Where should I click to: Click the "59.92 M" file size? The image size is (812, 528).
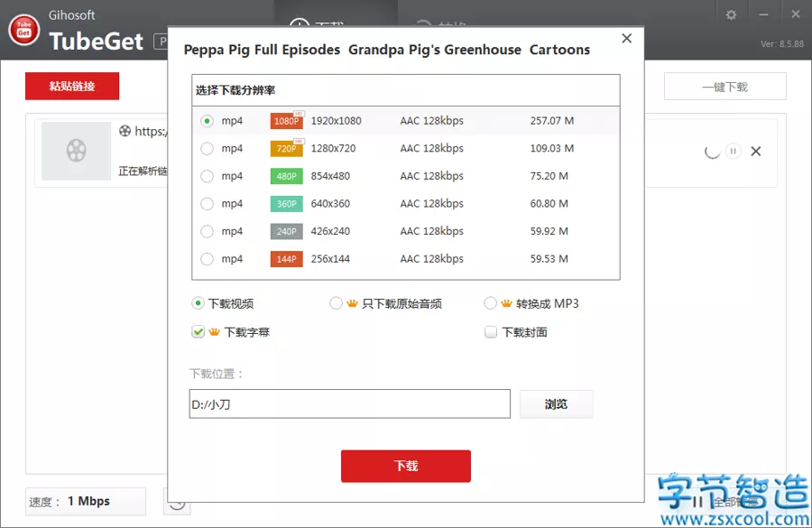(549, 231)
